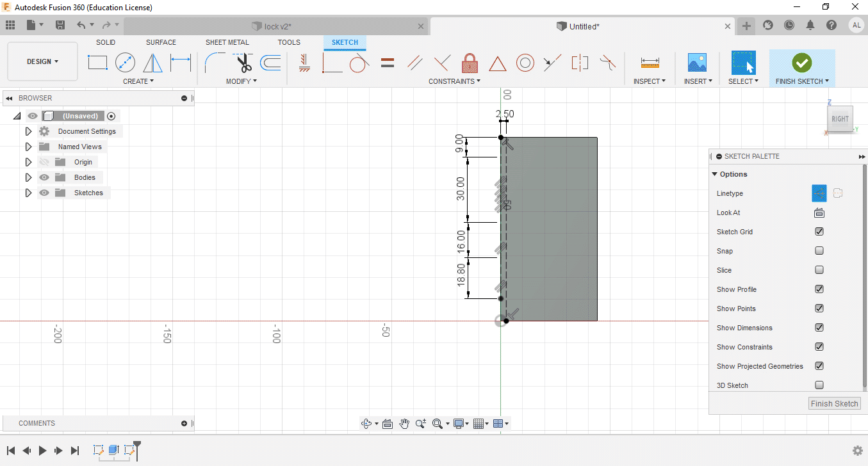This screenshot has height=466, width=868.
Task: Expand the Named Views node
Action: [x=28, y=147]
